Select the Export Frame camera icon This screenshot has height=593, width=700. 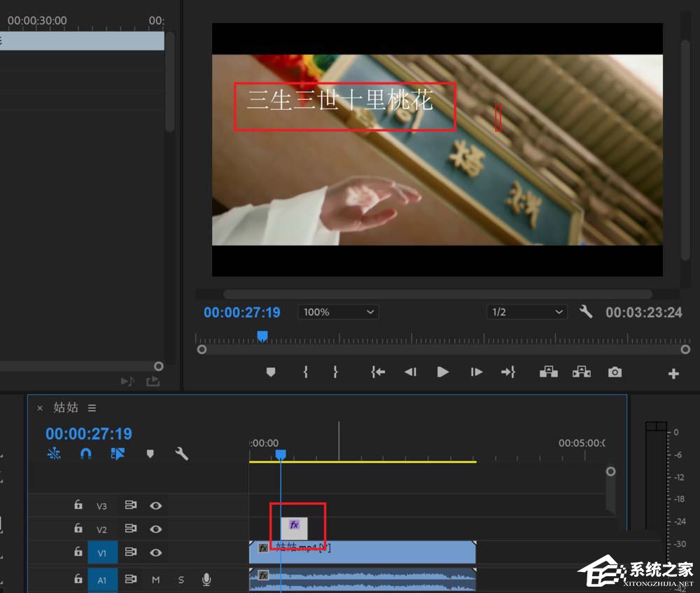615,372
